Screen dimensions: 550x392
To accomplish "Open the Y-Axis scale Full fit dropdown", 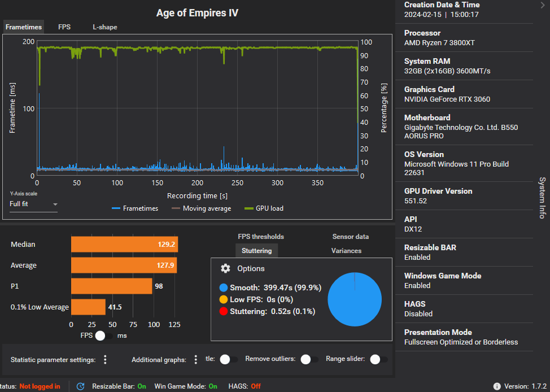I will coord(33,204).
